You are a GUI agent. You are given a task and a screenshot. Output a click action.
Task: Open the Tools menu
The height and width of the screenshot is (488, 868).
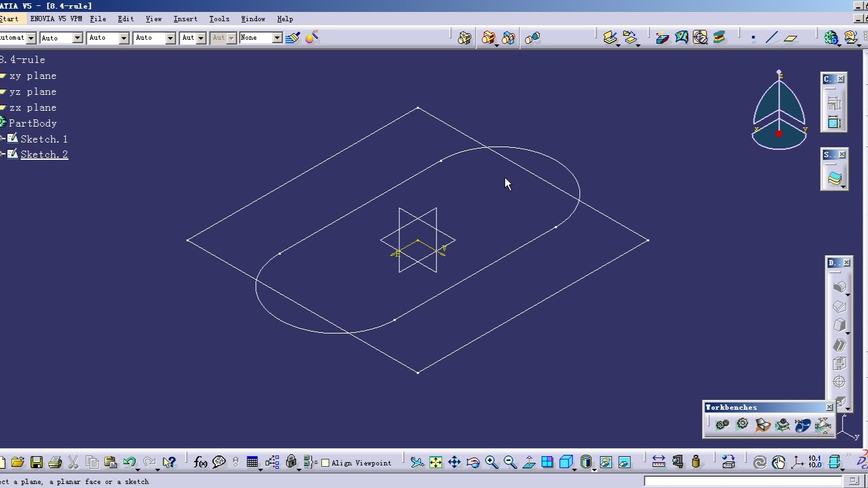click(x=219, y=19)
